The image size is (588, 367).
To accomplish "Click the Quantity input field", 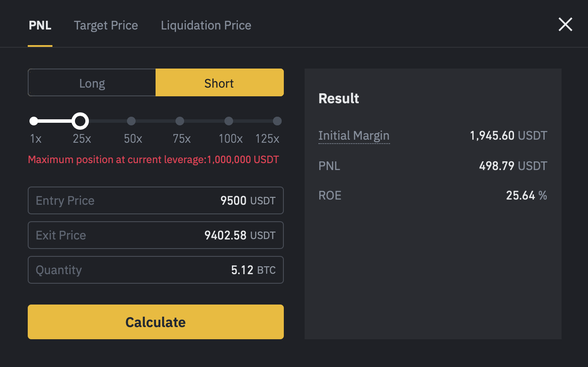I will pos(156,270).
